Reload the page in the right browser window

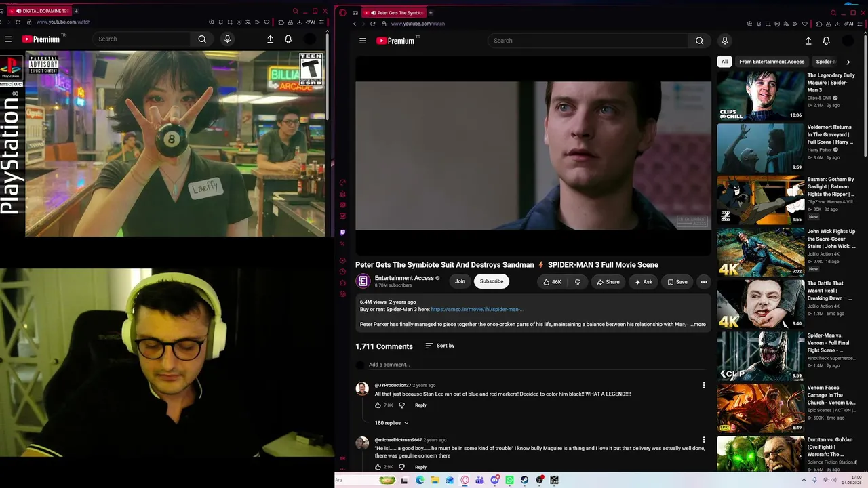click(x=372, y=24)
